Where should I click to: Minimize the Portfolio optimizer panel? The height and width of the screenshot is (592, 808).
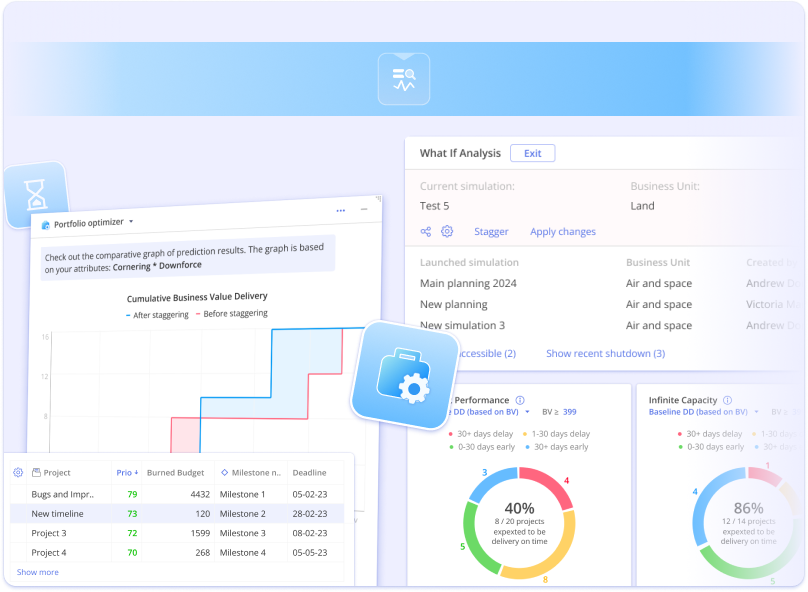click(364, 209)
